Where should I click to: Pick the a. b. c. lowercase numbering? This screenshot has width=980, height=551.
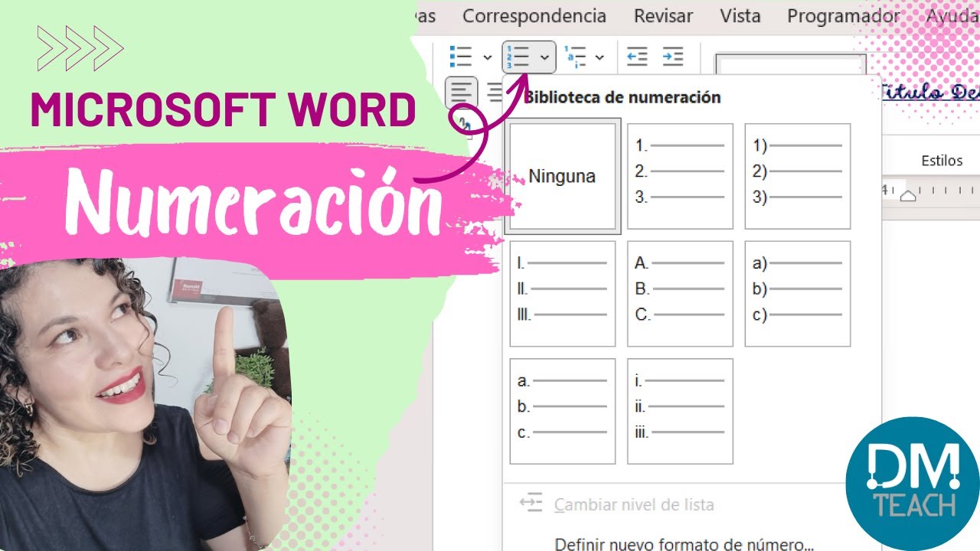[x=563, y=411]
